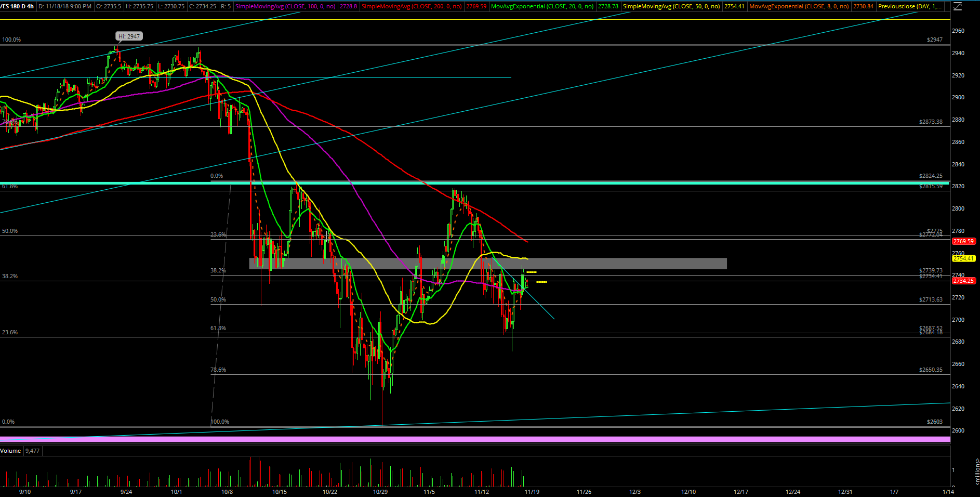The height and width of the screenshot is (497, 980).
Task: Click the orange 2730.84 study value
Action: pyautogui.click(x=863, y=6)
